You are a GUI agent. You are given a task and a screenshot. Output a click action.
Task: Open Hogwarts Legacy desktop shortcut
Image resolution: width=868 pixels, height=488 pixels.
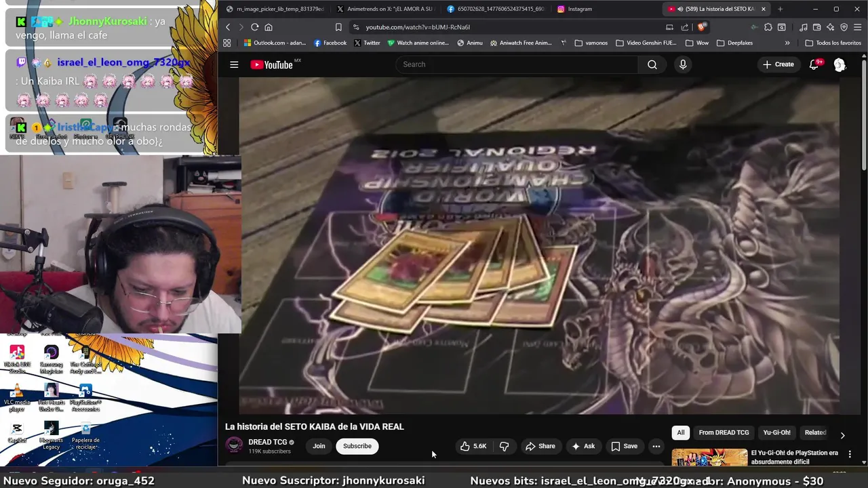pyautogui.click(x=51, y=436)
